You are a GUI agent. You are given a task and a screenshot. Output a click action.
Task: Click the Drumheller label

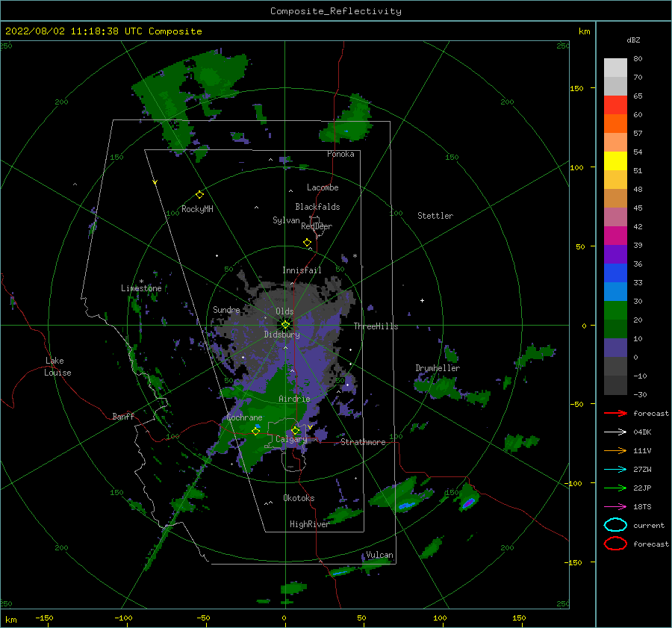click(438, 368)
